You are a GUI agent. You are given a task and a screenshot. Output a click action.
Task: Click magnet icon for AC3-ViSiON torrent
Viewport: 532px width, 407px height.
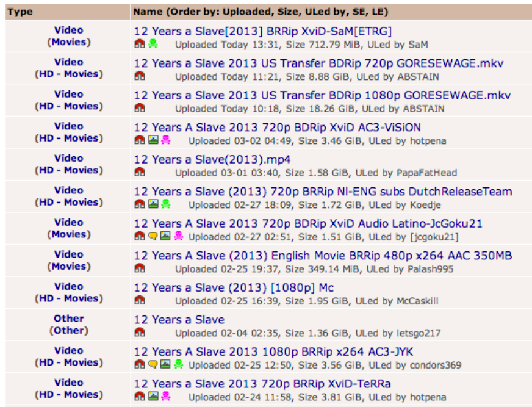pos(140,140)
